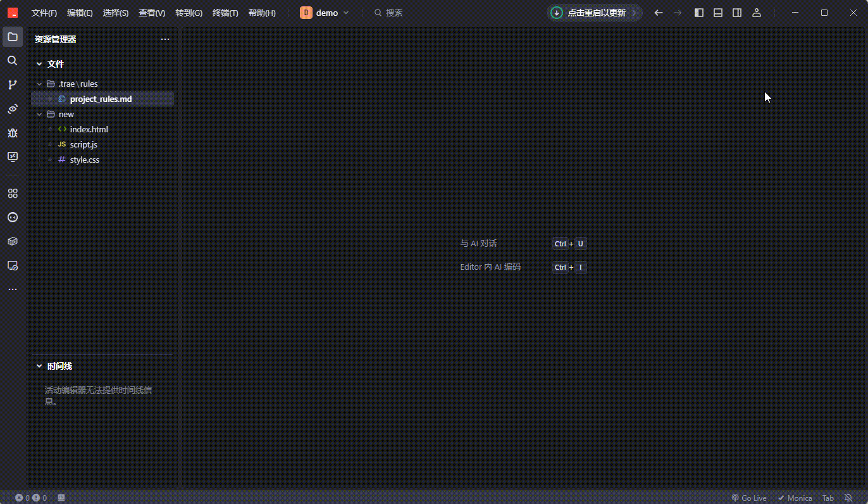Open index.html file
This screenshot has width=868, height=504.
coord(102,129)
